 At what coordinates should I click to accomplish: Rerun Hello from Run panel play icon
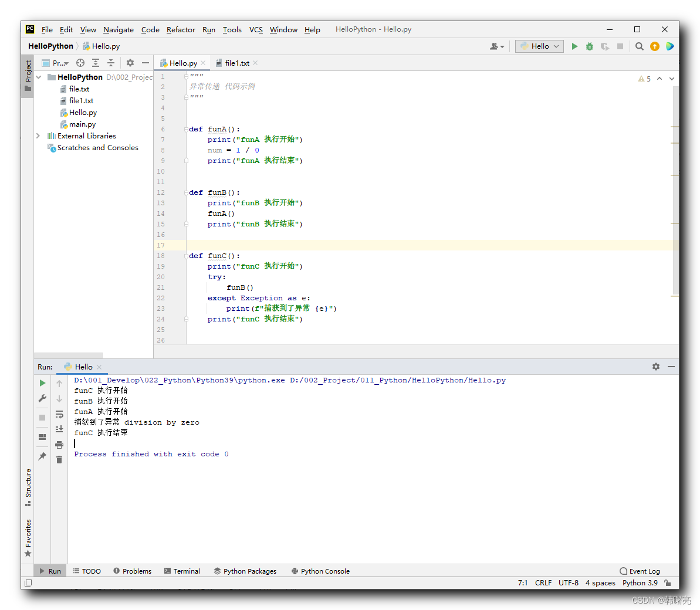click(x=42, y=383)
